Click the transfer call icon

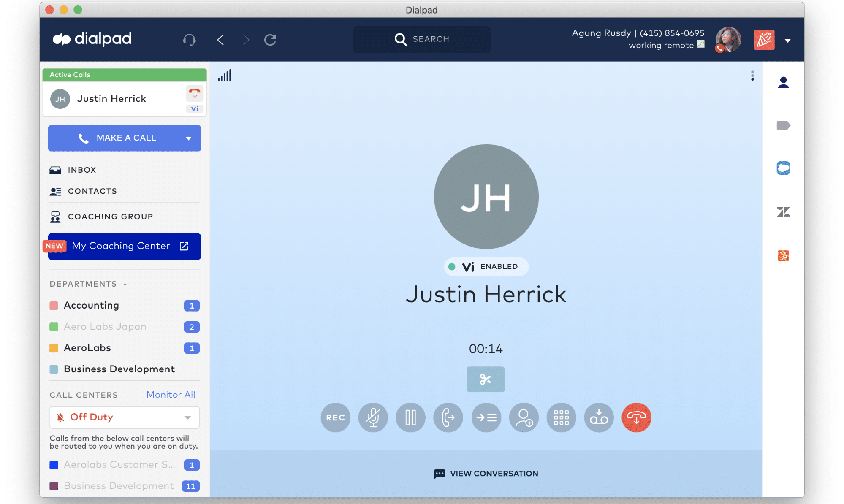tap(448, 417)
